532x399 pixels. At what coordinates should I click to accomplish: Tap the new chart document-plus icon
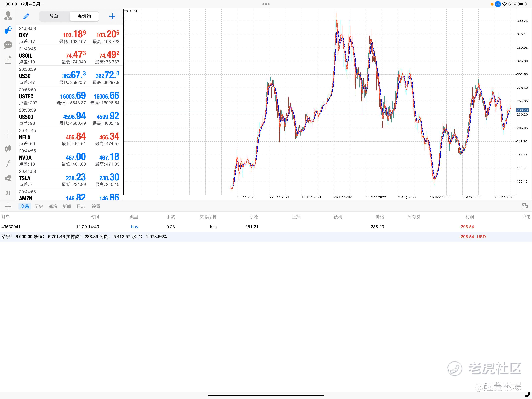point(8,59)
